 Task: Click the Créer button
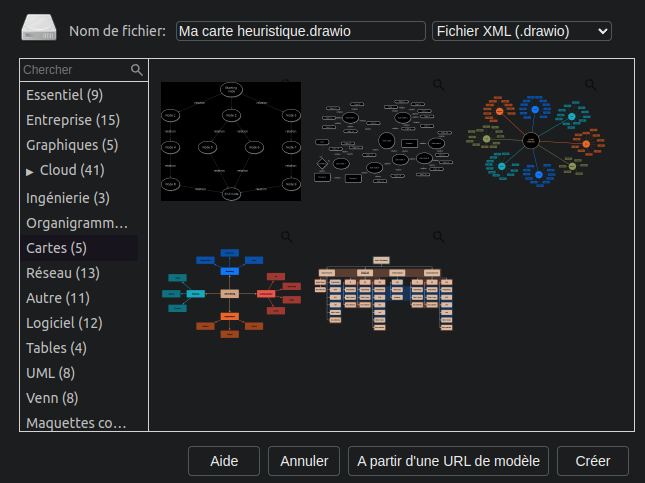(x=593, y=461)
